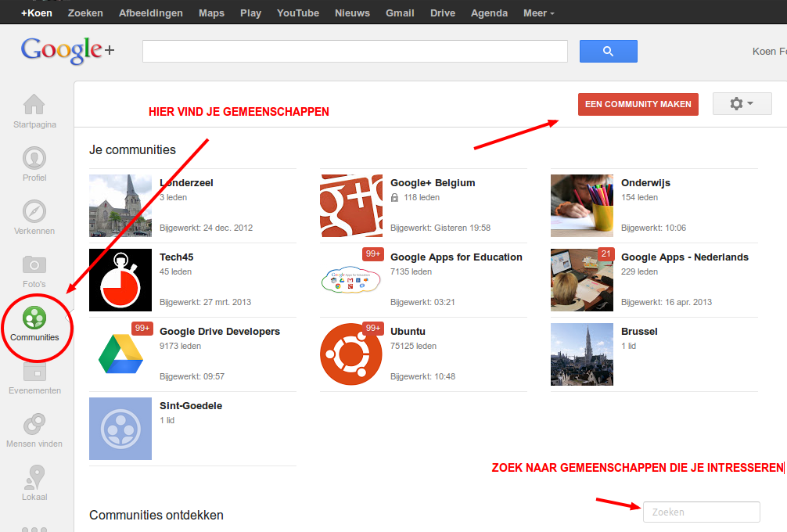Open YouTube from the top bar
The width and height of the screenshot is (787, 532).
click(297, 13)
